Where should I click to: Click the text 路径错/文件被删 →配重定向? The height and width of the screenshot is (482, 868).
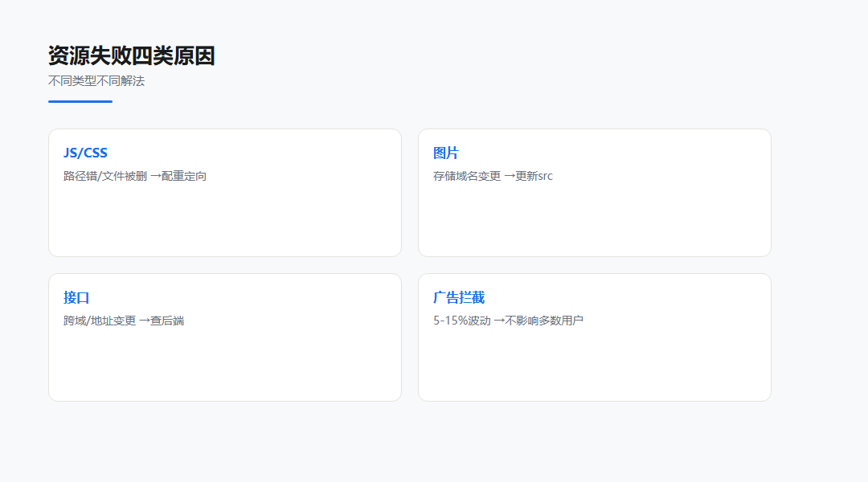[x=134, y=176]
